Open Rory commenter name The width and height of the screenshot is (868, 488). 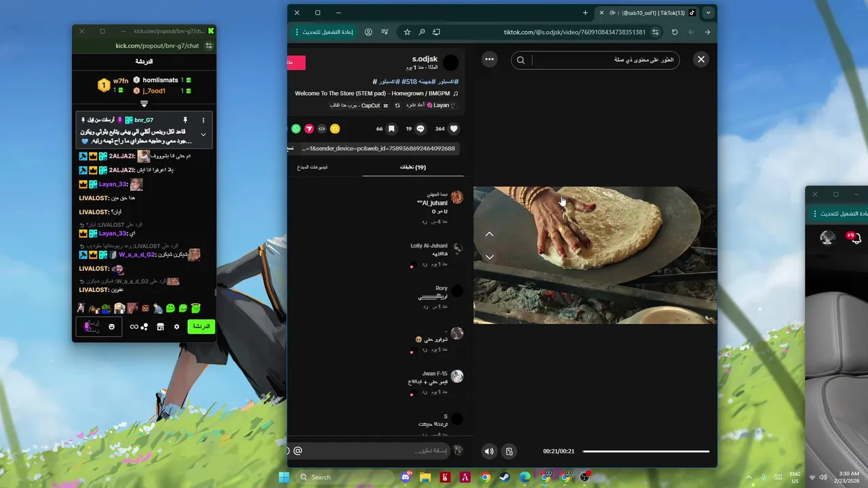click(x=441, y=288)
